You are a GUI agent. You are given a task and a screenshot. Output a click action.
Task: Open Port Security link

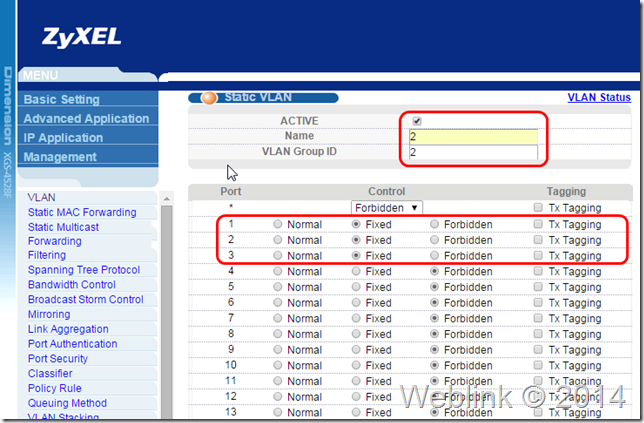tap(58, 359)
